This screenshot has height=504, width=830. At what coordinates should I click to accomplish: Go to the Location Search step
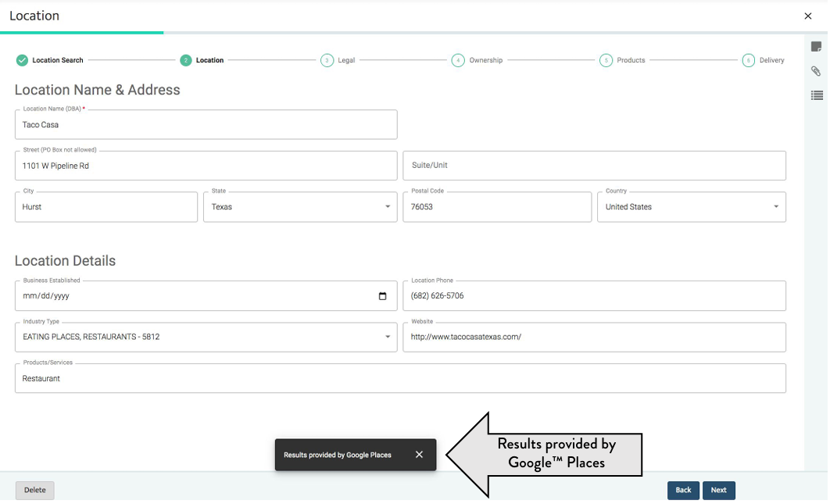tap(50, 60)
